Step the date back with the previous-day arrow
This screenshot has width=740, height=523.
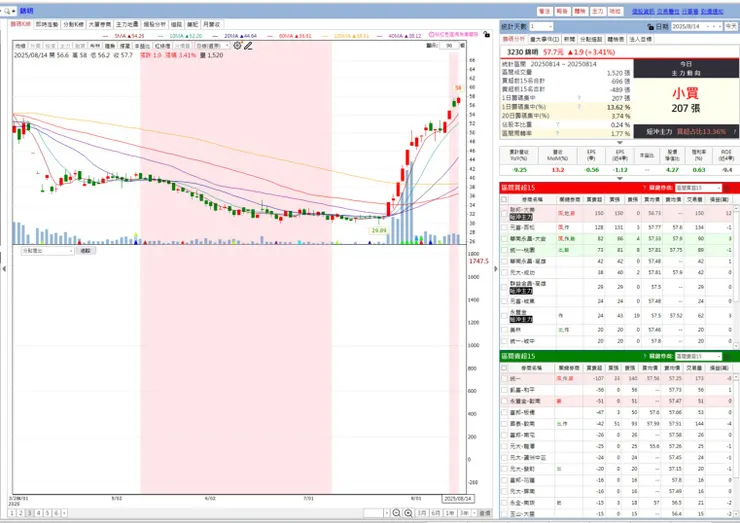point(714,27)
